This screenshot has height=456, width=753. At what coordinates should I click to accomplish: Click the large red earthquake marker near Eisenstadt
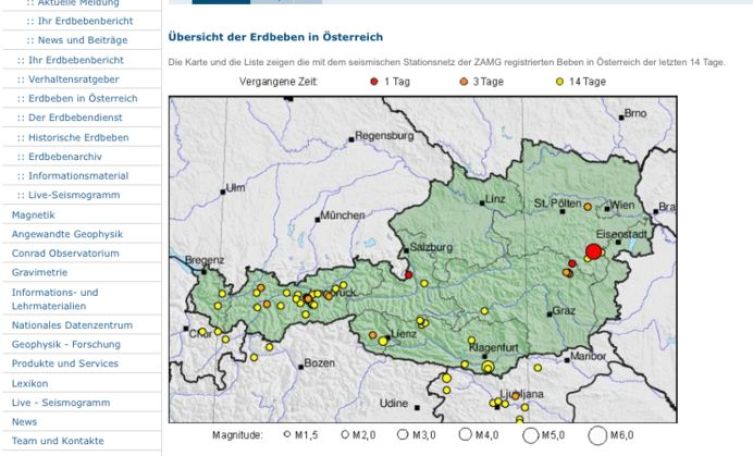pos(593,251)
